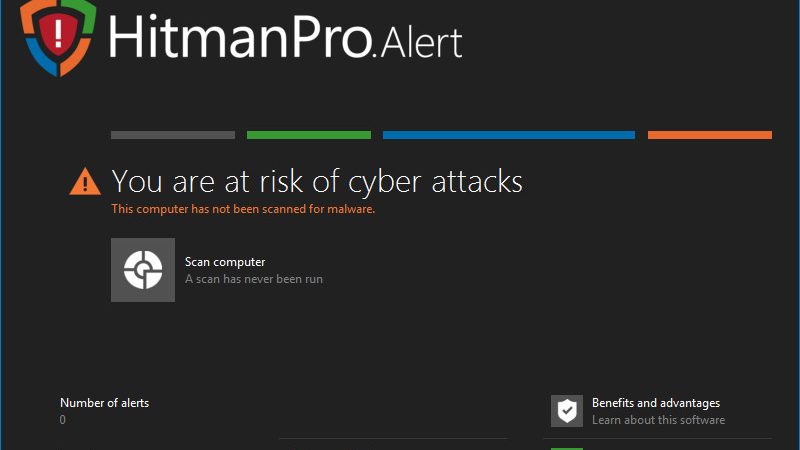Click the Scan computer label
800x450 pixels.
225,262
